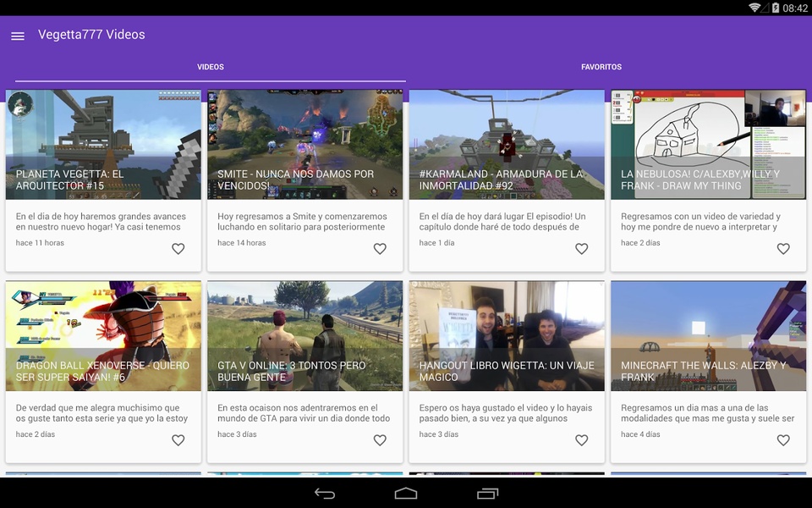The image size is (812, 508).
Task: Click description 'En el día de hoy dará lugar El episodio'
Action: [502, 222]
